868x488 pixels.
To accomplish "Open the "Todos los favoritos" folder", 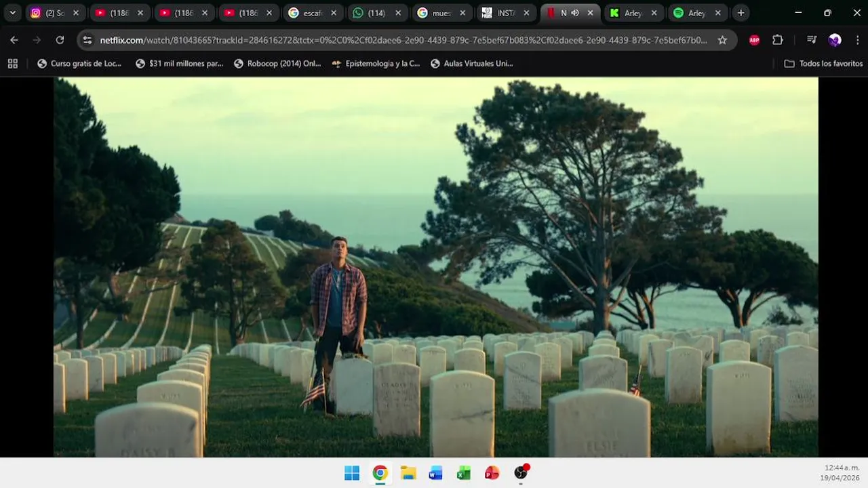I will (x=823, y=64).
